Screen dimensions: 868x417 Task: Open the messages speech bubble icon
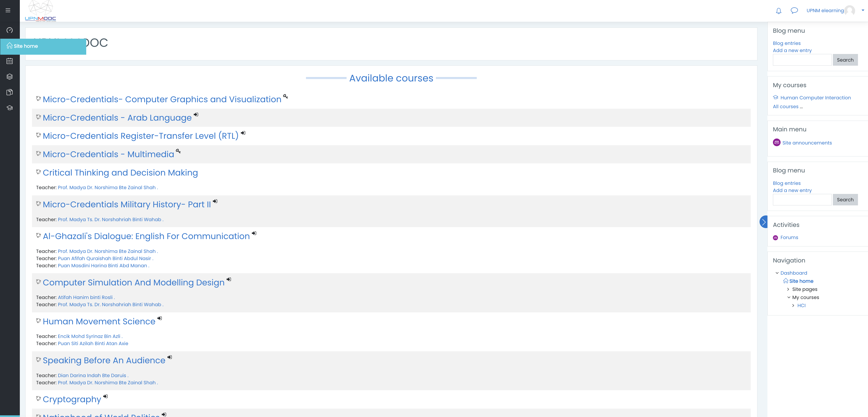[x=794, y=11]
